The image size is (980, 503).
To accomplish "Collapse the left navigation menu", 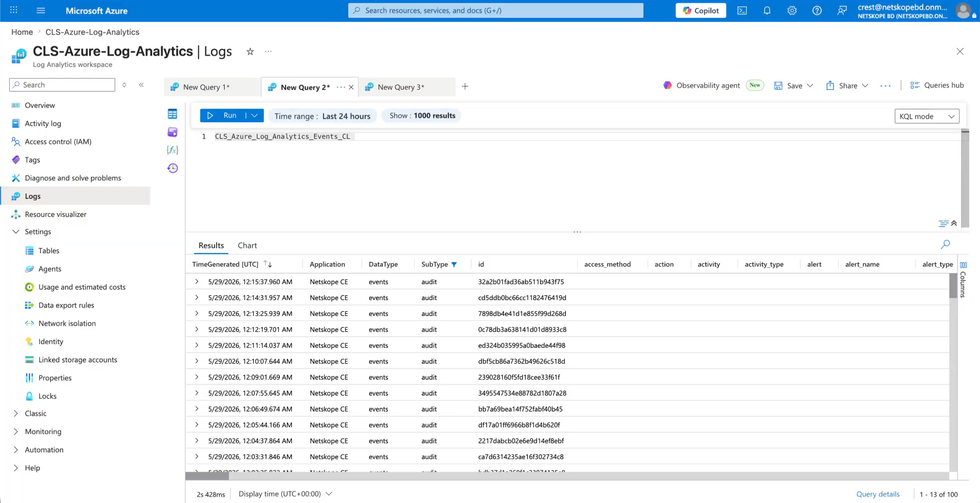I will [141, 85].
